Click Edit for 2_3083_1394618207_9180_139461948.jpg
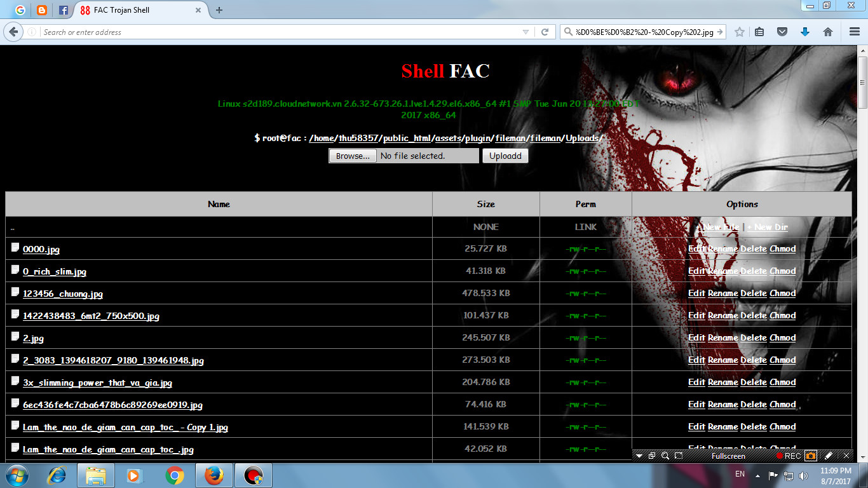868x488 pixels. click(x=697, y=360)
